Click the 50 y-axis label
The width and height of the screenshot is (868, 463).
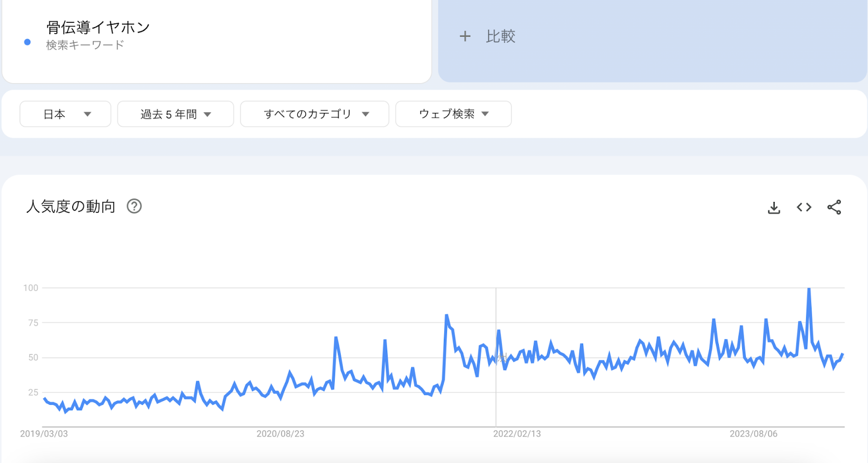(x=33, y=357)
